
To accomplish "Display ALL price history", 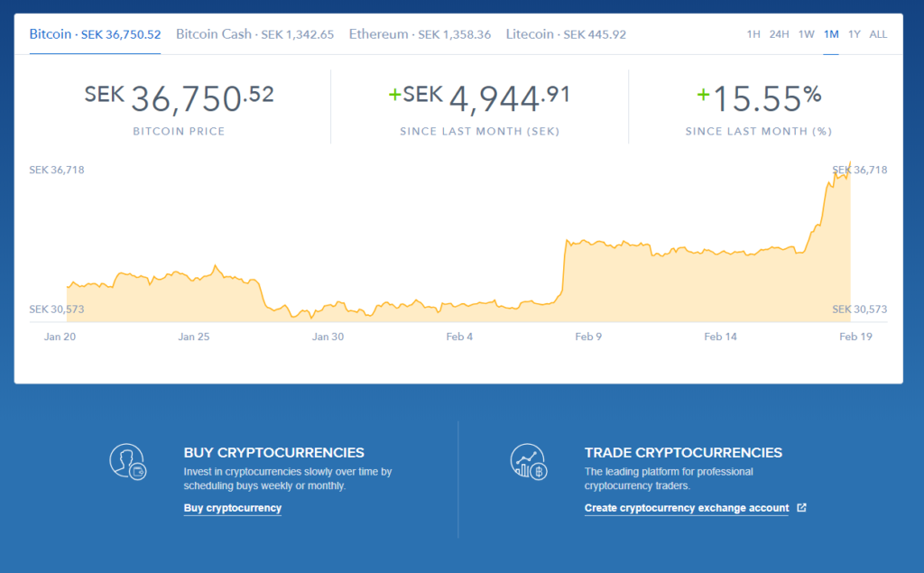I will [878, 33].
